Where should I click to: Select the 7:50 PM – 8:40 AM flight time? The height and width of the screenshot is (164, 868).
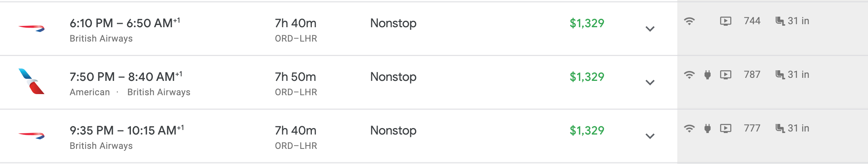pos(126,77)
